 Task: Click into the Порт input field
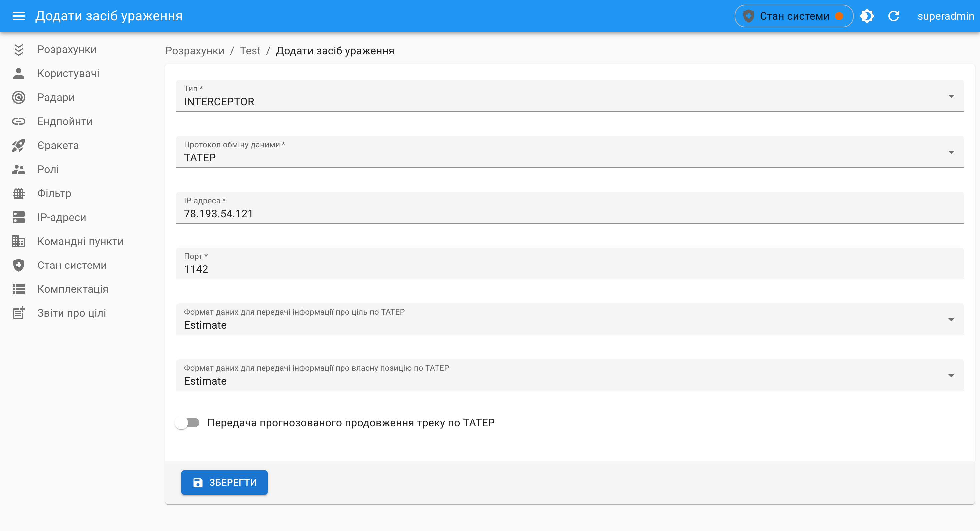(570, 269)
